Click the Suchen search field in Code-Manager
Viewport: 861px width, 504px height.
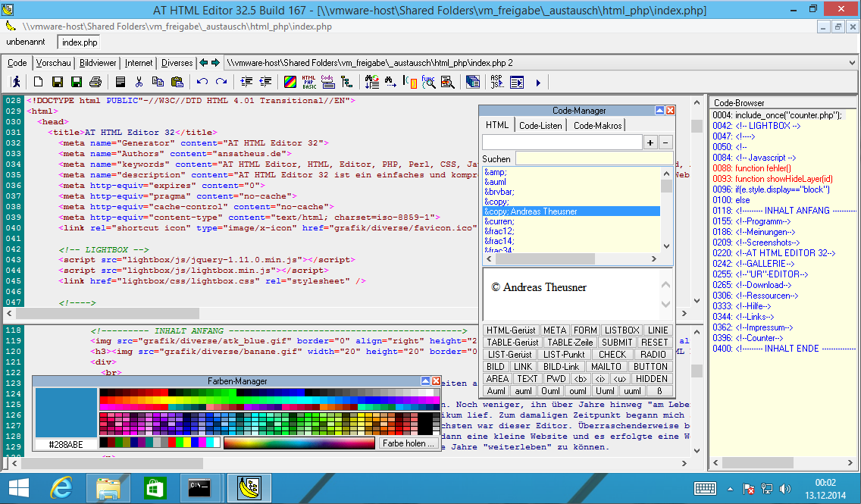tap(594, 158)
